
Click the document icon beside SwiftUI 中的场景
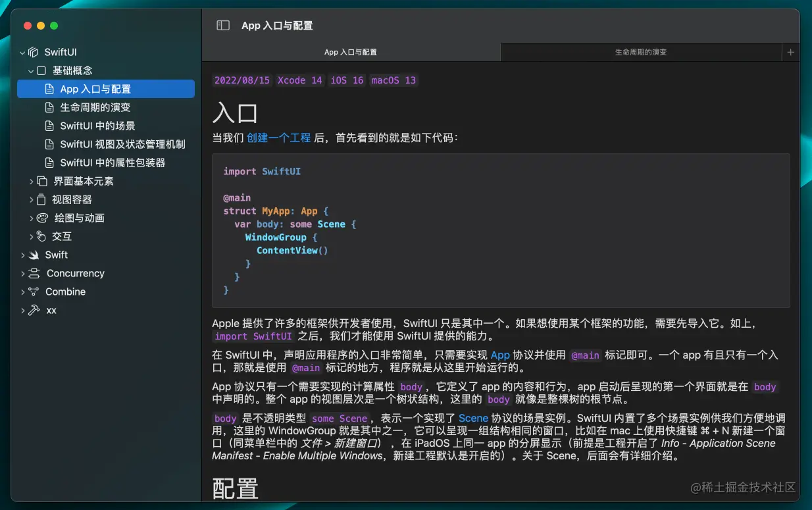coord(49,126)
